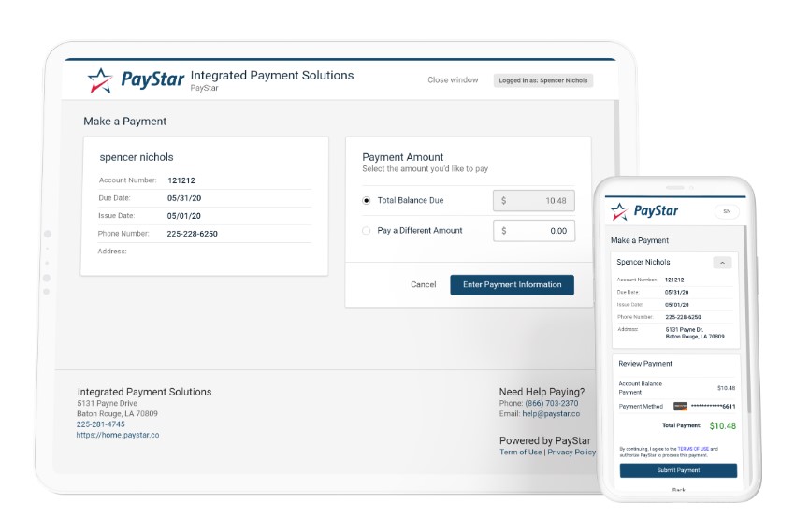The height and width of the screenshot is (532, 795).
Task: Click the Back link on phone
Action: tap(678, 489)
